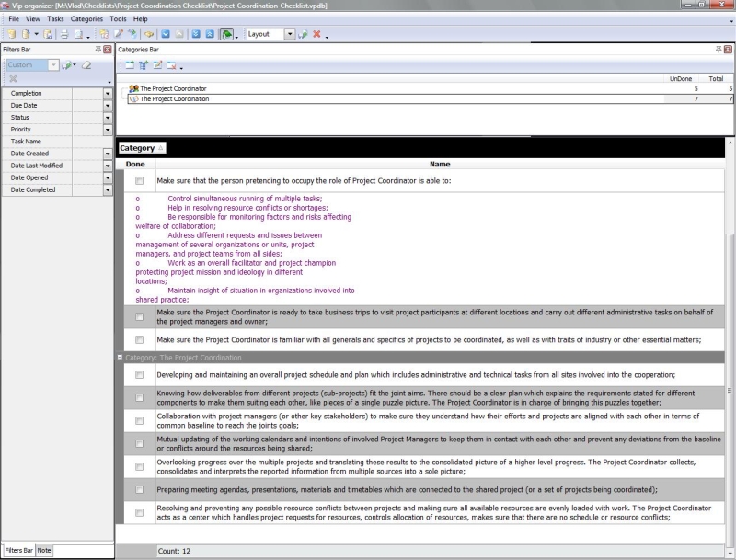736x560 pixels.
Task: Click the eraser clear filter icon
Action: pyautogui.click(x=86, y=65)
